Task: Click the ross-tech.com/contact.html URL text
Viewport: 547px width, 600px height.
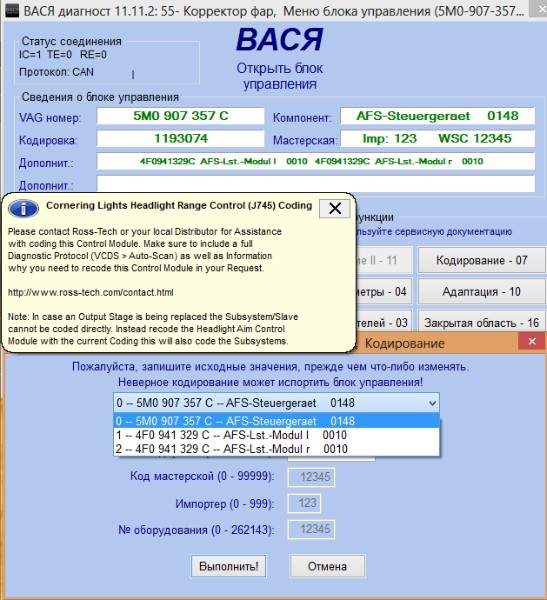Action: [91, 292]
